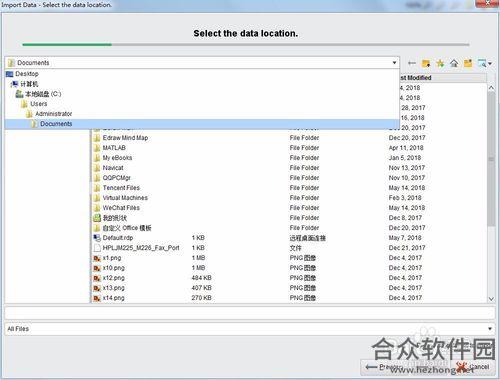Select the Tencent Files folder name
This screenshot has height=380, width=500.
[121, 188]
